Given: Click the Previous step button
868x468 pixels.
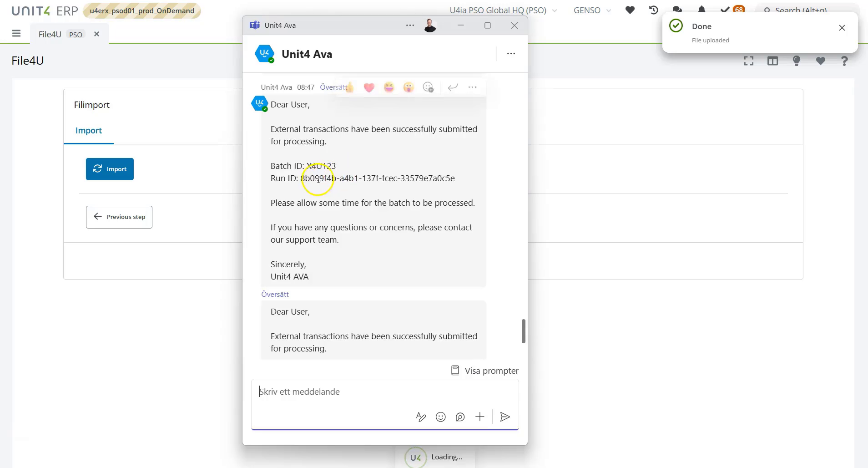Looking at the screenshot, I should [119, 217].
